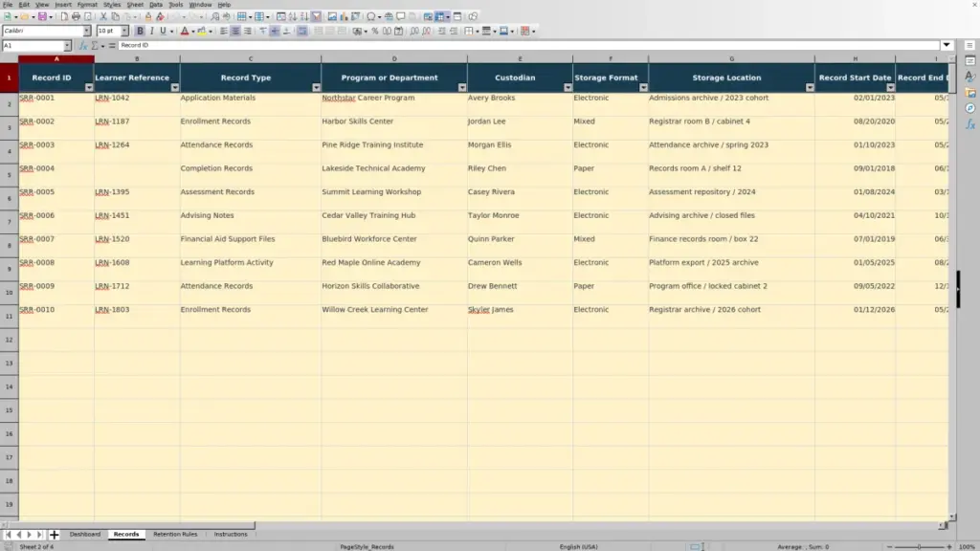This screenshot has height=551, width=980.
Task: Open the File menu
Action: pos(8,5)
